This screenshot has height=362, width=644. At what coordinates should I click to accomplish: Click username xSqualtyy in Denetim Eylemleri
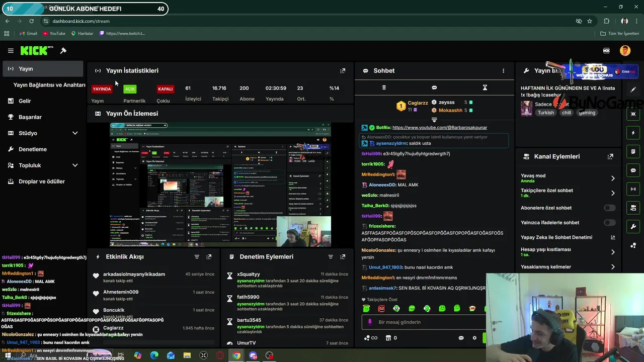point(249,275)
